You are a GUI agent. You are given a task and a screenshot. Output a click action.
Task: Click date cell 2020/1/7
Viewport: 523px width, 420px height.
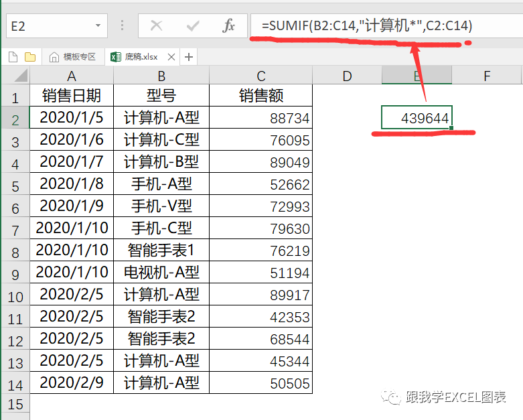click(x=72, y=161)
